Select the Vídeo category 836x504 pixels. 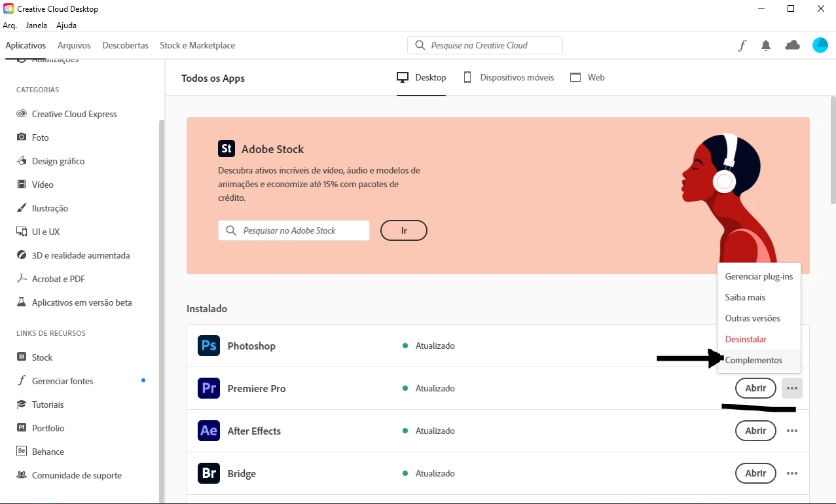(35, 185)
